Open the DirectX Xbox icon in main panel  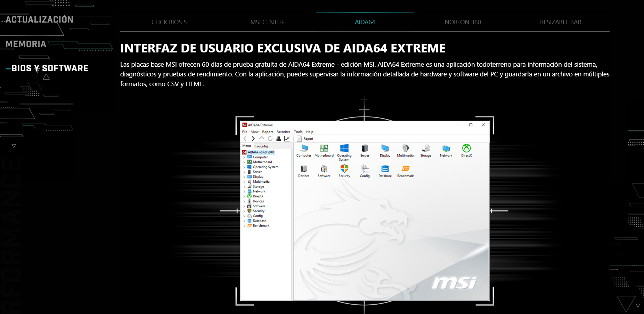[x=466, y=148]
